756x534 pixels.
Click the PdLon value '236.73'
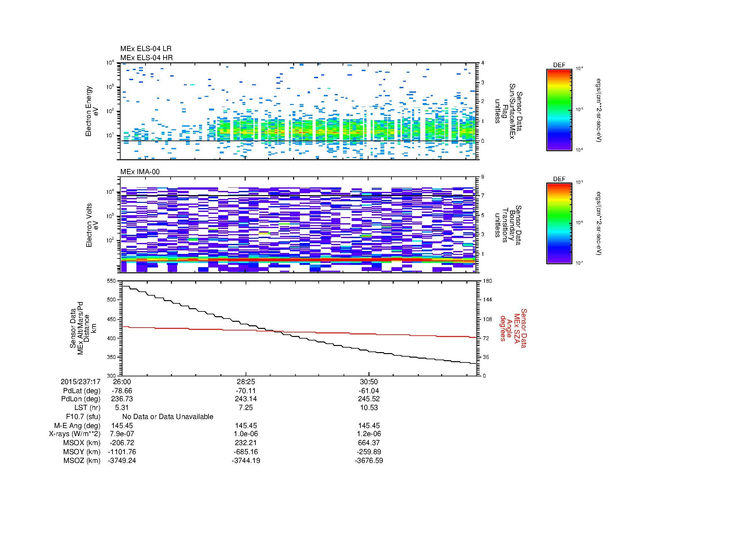122,399
